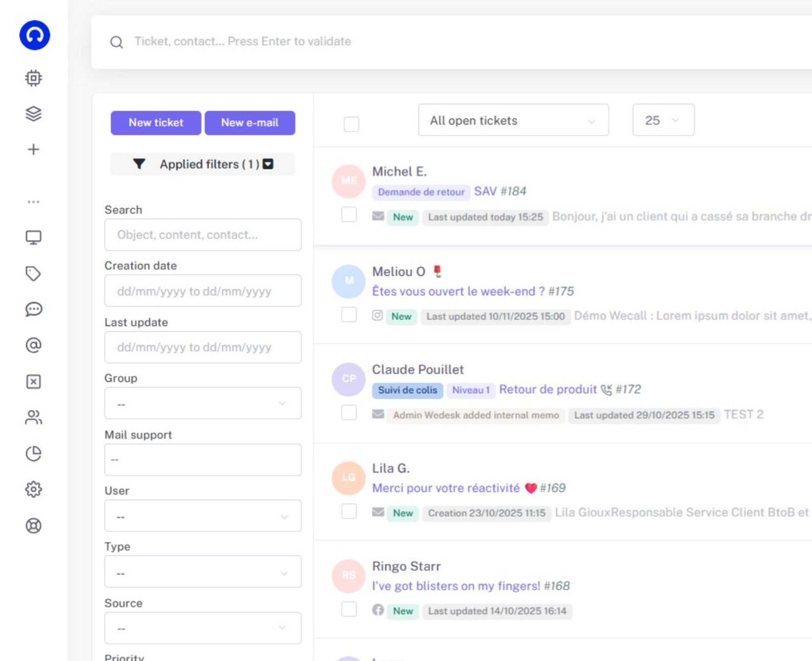This screenshot has height=661, width=812.
Task: Open I've got blisters on my fingers #168
Action: click(x=471, y=586)
